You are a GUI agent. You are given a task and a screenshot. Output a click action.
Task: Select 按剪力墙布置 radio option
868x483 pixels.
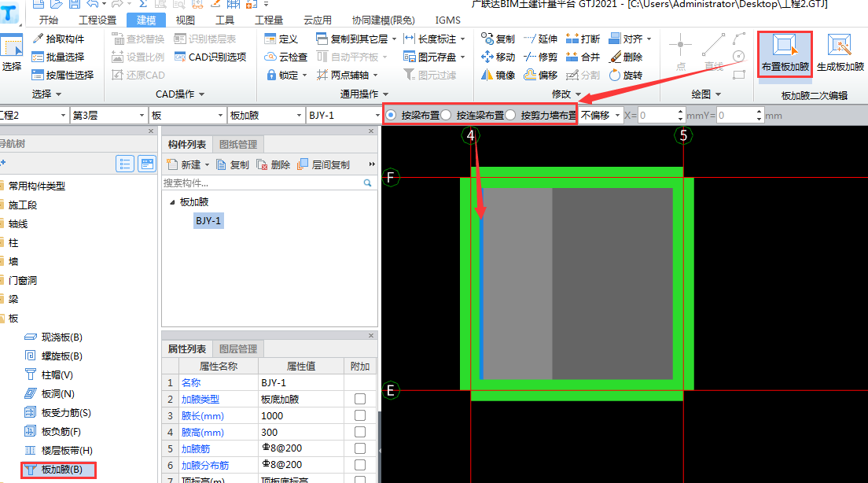click(510, 115)
